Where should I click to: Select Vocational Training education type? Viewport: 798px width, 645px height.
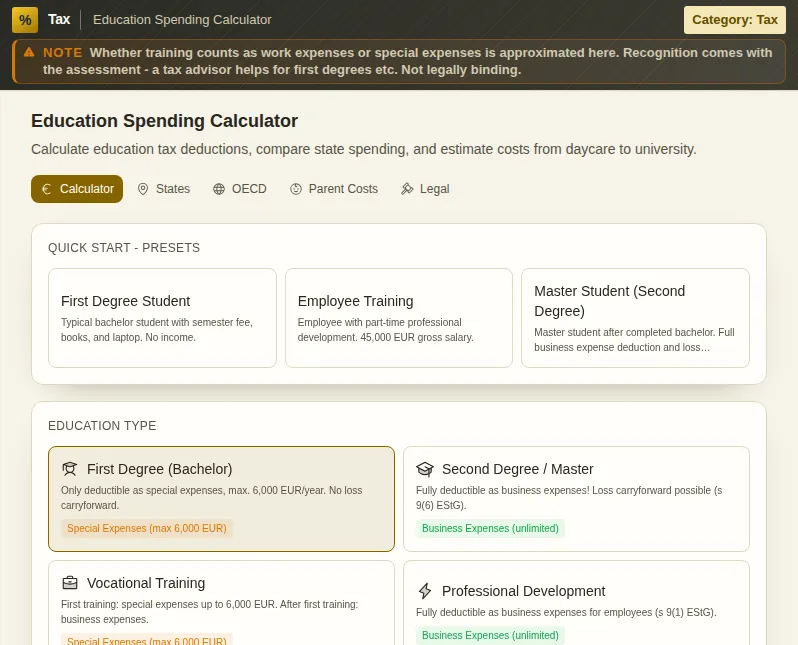click(221, 603)
